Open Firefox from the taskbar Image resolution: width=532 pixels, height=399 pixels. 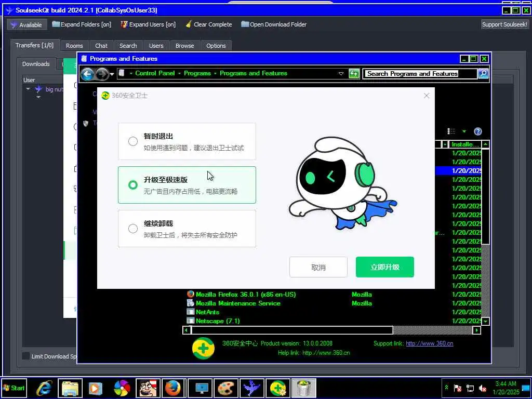pos(172,388)
